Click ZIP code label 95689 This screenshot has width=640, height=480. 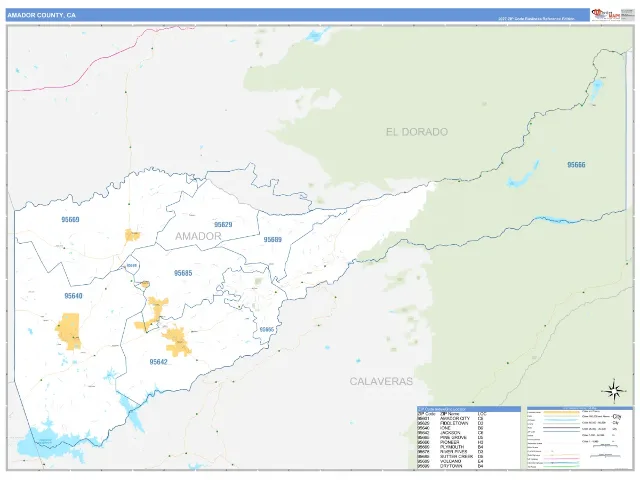272,240
